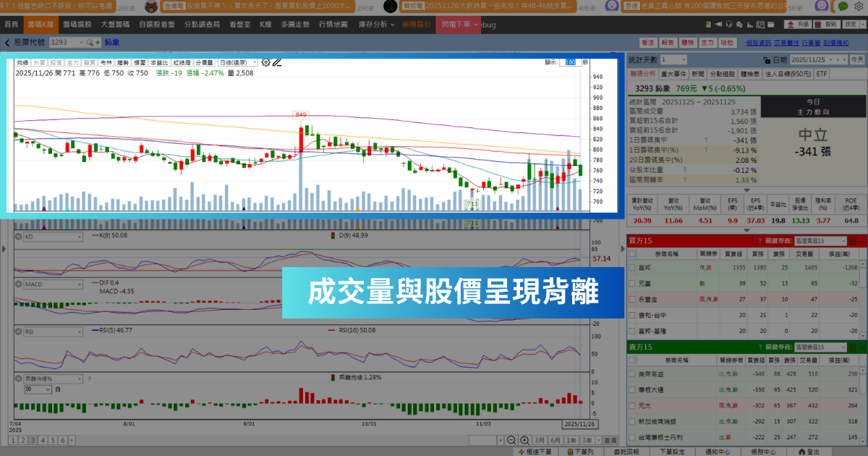Click the 1年 time range button

pos(572,440)
